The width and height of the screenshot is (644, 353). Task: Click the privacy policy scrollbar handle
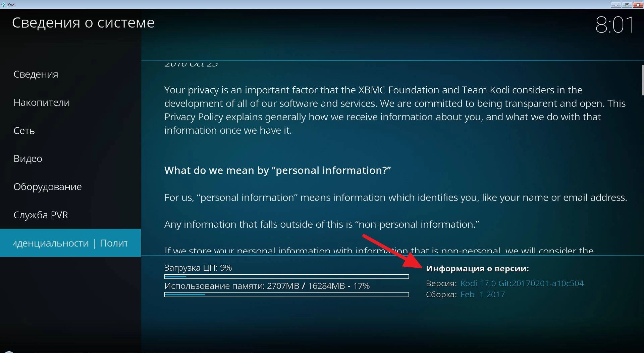pyautogui.click(x=643, y=80)
